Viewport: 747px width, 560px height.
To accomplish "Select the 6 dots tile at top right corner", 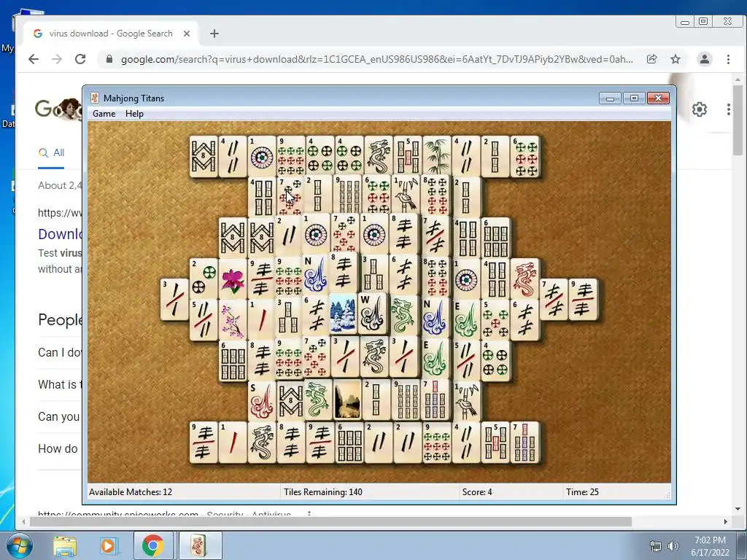I will tap(525, 157).
